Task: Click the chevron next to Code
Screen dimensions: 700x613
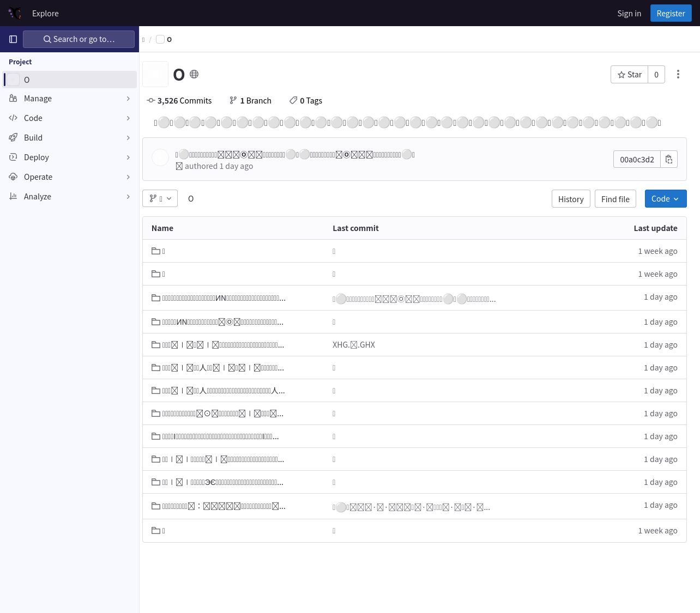Action: click(x=128, y=118)
